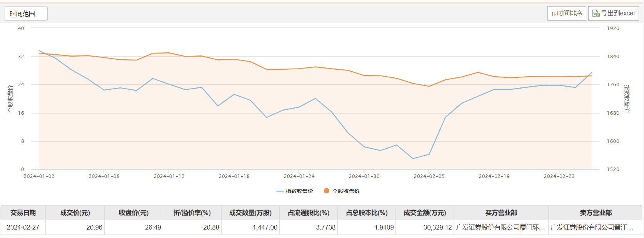Select the 成交金额(万元) column header

425,213
